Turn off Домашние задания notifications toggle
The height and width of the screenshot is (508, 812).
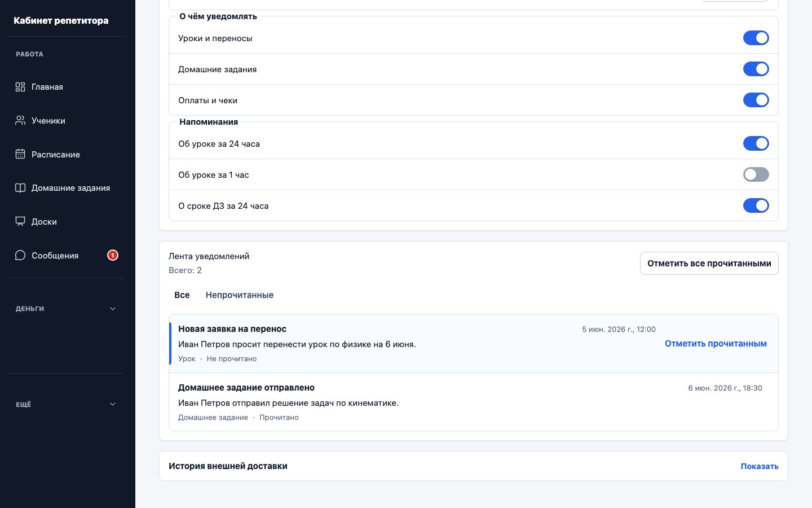pyautogui.click(x=756, y=69)
